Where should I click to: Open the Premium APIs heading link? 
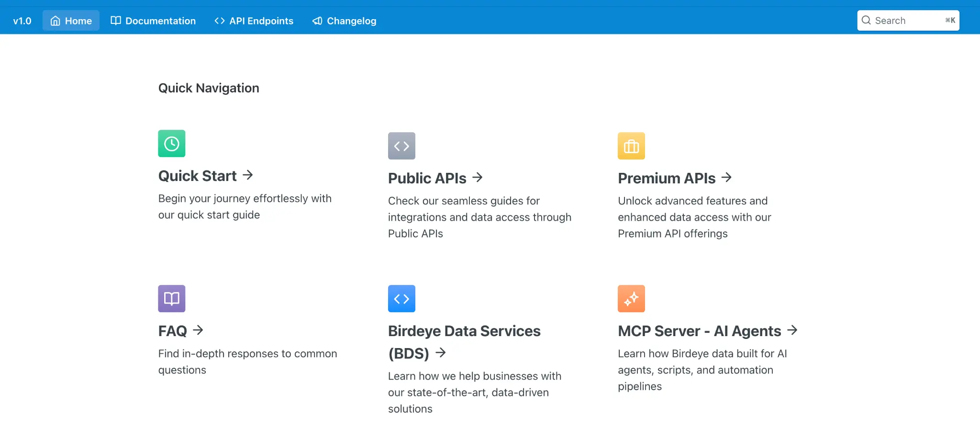(667, 178)
